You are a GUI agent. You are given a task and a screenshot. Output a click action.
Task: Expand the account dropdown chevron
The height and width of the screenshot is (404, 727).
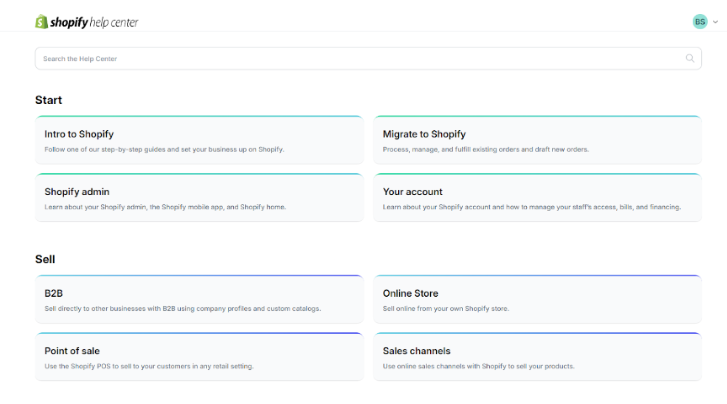(715, 22)
